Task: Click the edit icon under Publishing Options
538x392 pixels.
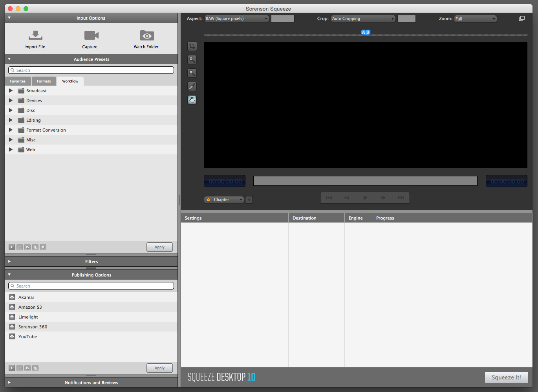Action: pyautogui.click(x=27, y=368)
